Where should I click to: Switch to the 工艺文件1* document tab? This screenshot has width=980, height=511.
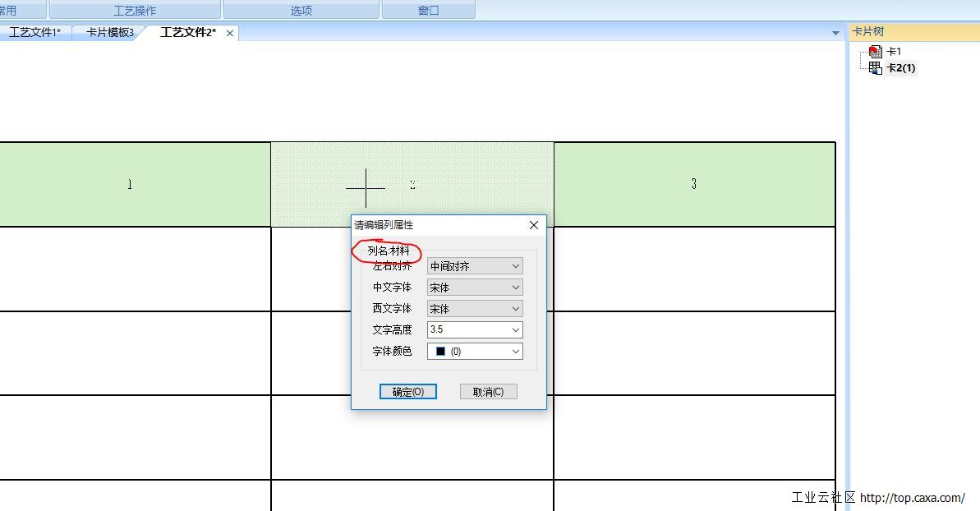[35, 33]
